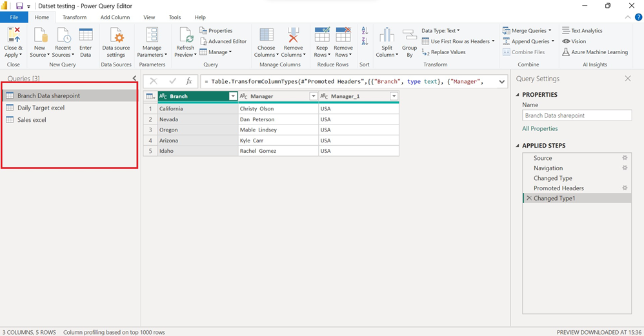Open the New Source icon
This screenshot has height=336, width=644.
point(40,35)
